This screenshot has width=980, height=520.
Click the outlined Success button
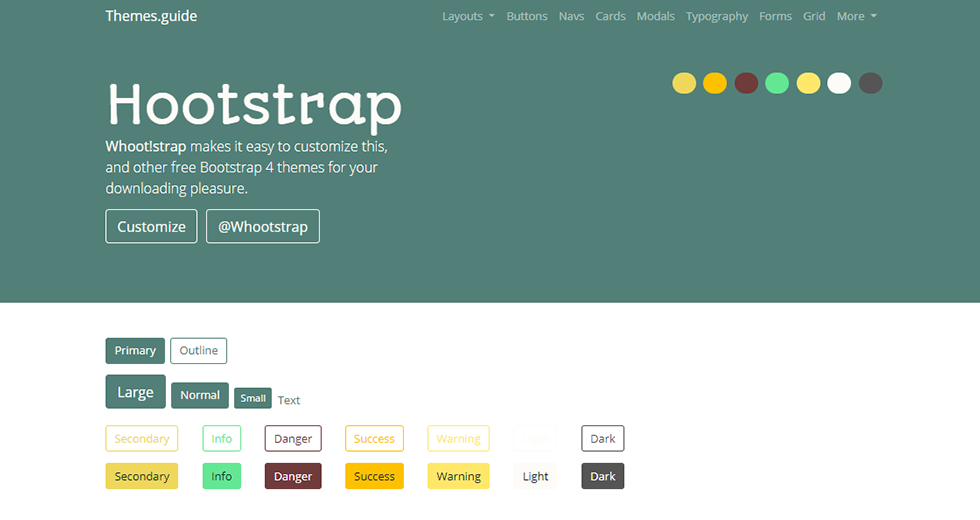(x=374, y=439)
